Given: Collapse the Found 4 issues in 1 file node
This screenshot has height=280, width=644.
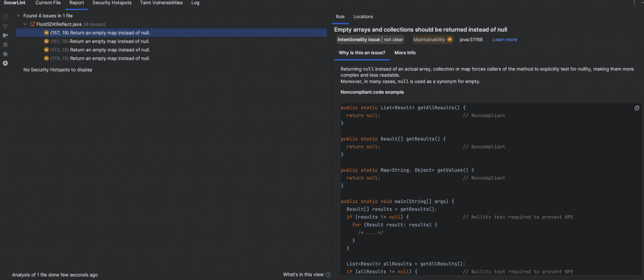Looking at the screenshot, I should click(x=18, y=16).
